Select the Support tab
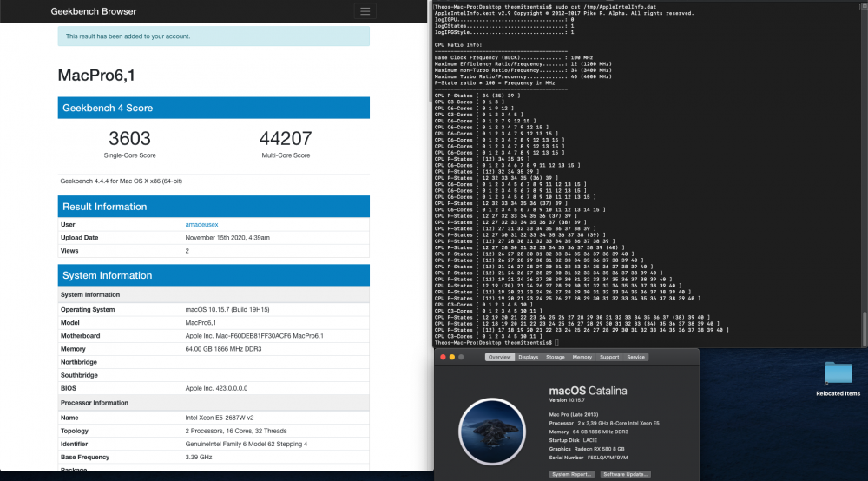Image resolution: width=868 pixels, height=481 pixels. click(x=609, y=357)
